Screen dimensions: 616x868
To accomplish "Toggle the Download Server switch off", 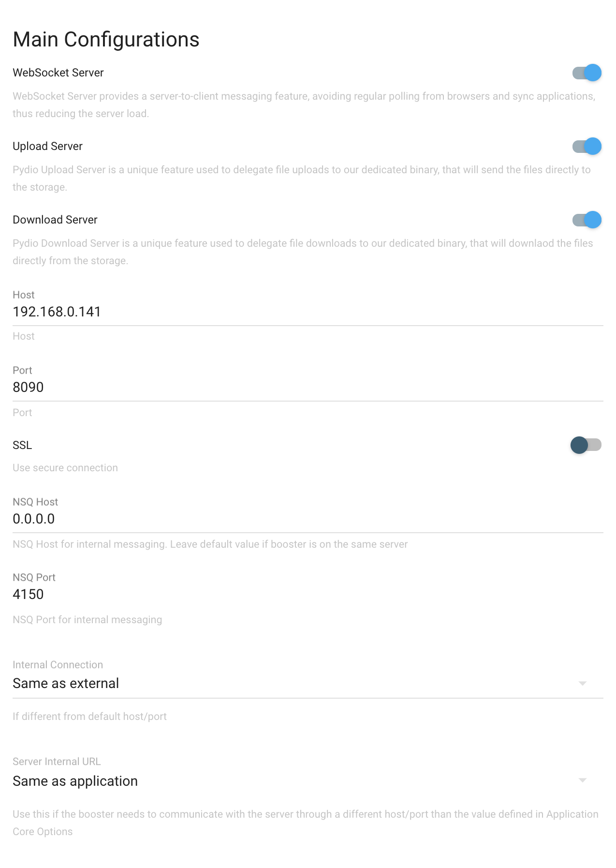I will click(x=587, y=220).
